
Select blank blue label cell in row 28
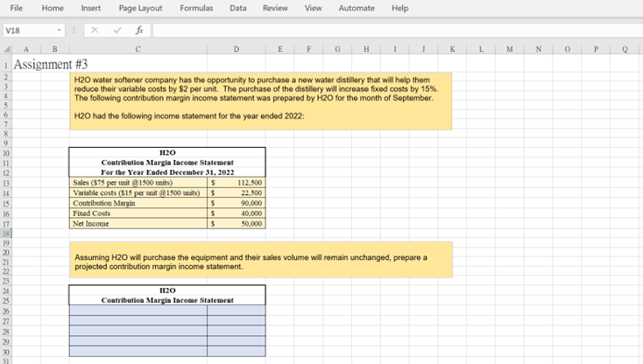click(x=138, y=331)
